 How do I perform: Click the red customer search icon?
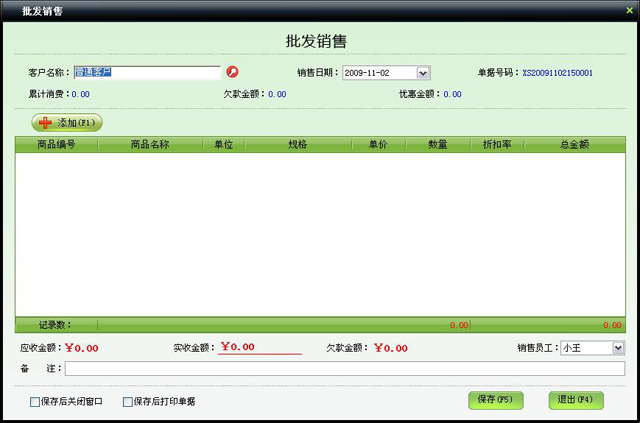click(233, 72)
